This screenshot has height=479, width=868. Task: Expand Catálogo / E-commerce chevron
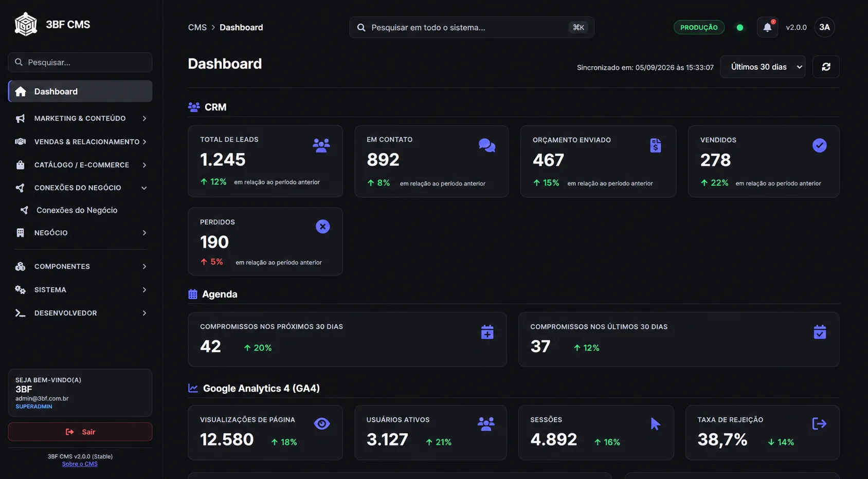(144, 165)
